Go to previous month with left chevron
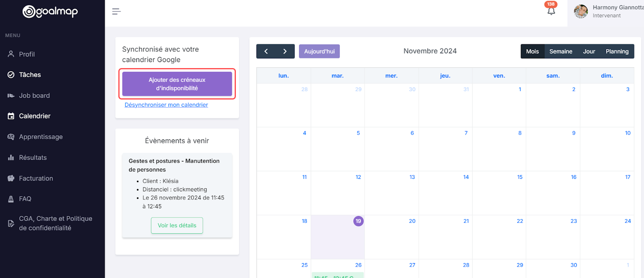This screenshot has width=644, height=278. 266,51
